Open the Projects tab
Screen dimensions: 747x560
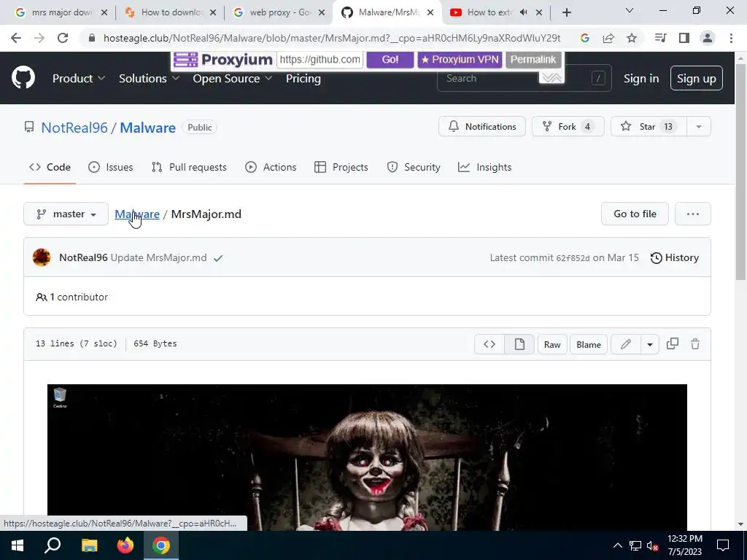pos(341,167)
